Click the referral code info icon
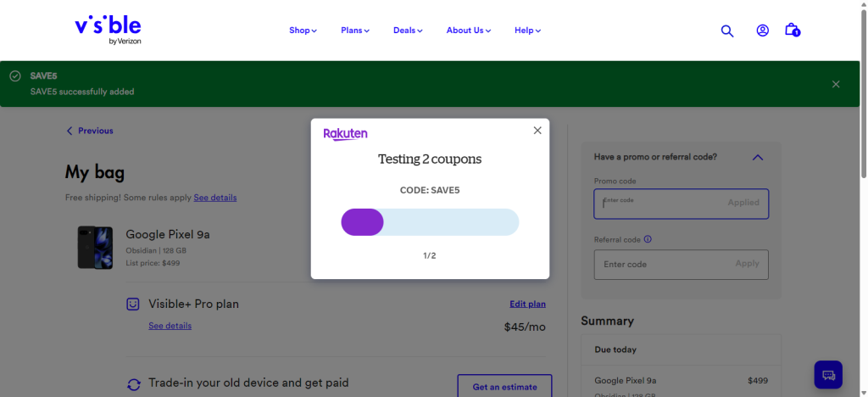This screenshot has width=868, height=397. (x=648, y=240)
